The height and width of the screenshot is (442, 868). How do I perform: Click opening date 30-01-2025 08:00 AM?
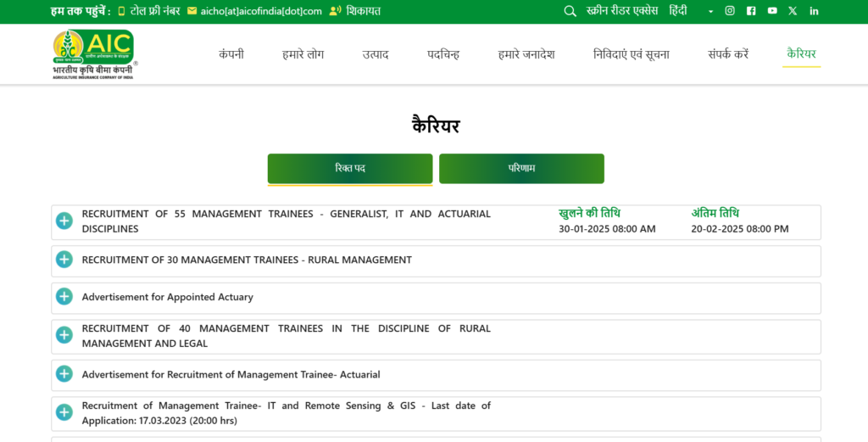tap(607, 229)
